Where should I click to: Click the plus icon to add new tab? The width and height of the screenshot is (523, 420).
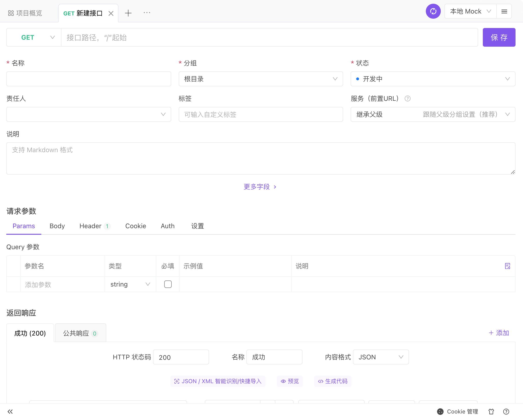[x=128, y=13]
